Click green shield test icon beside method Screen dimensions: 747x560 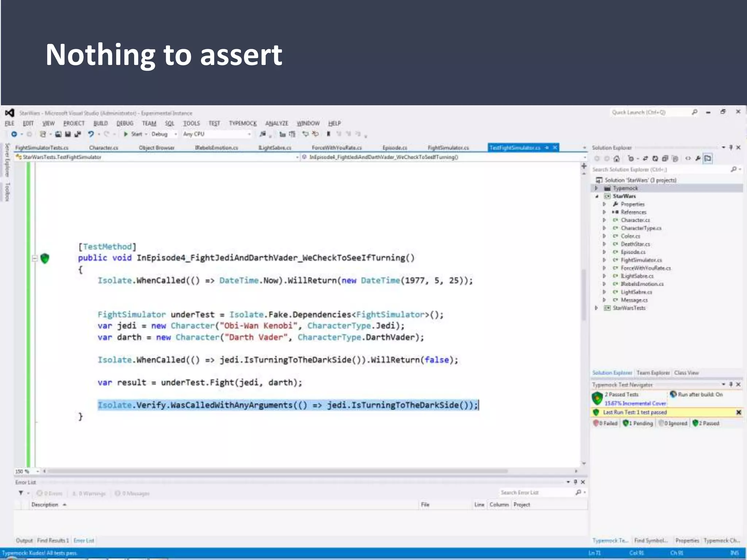click(45, 258)
